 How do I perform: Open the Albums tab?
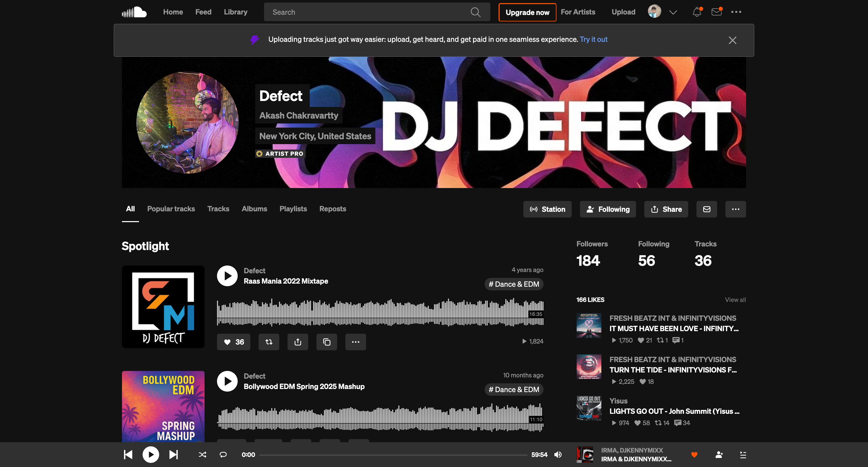[x=254, y=209]
